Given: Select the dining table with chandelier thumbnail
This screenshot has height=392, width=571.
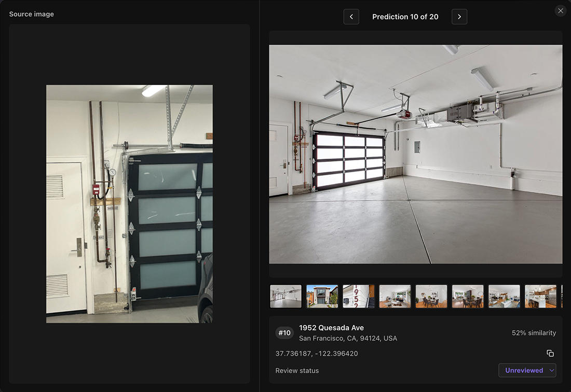Looking at the screenshot, I should tap(431, 297).
